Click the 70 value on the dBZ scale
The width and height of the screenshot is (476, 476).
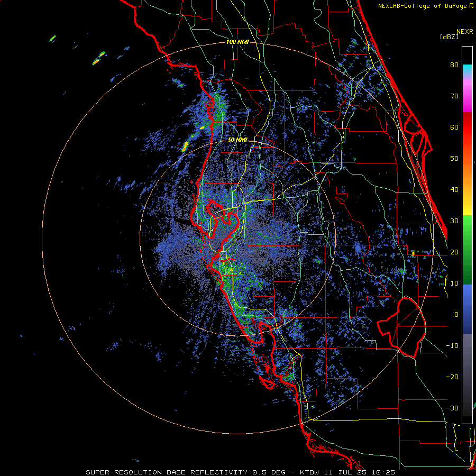(454, 96)
